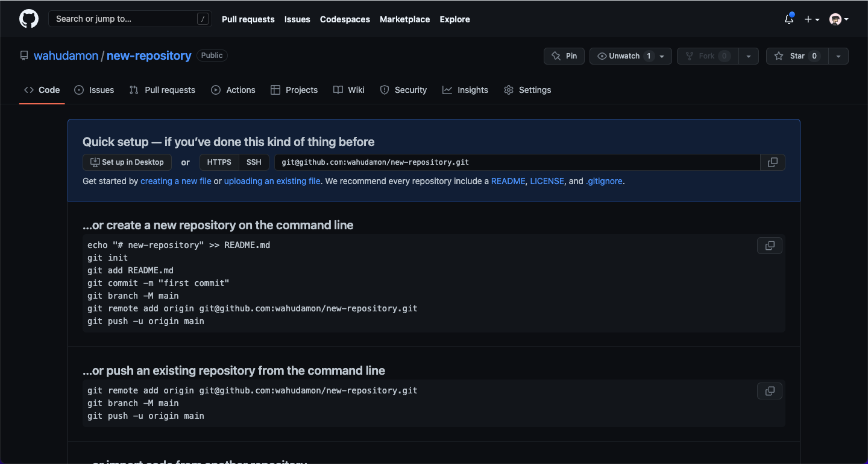
Task: Switch to the Settings tab
Action: tap(527, 90)
